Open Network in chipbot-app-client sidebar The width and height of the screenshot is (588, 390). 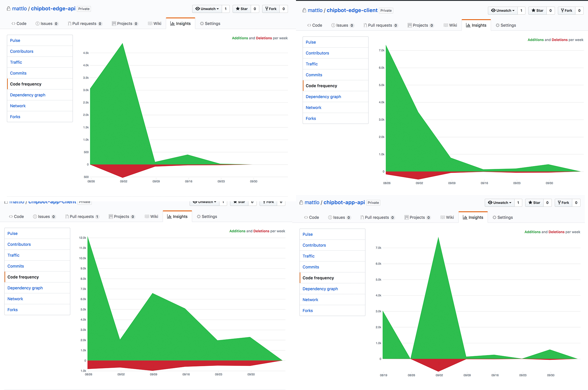tap(37, 299)
